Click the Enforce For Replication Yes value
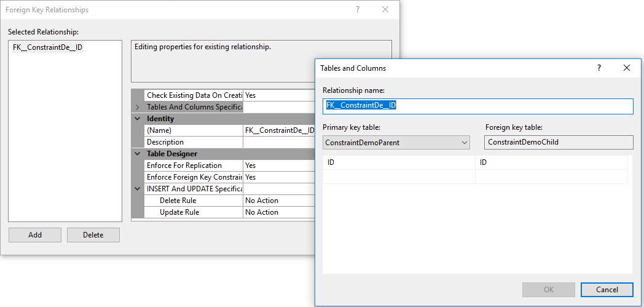Viewport: 644px width, 307px height. pyautogui.click(x=277, y=165)
